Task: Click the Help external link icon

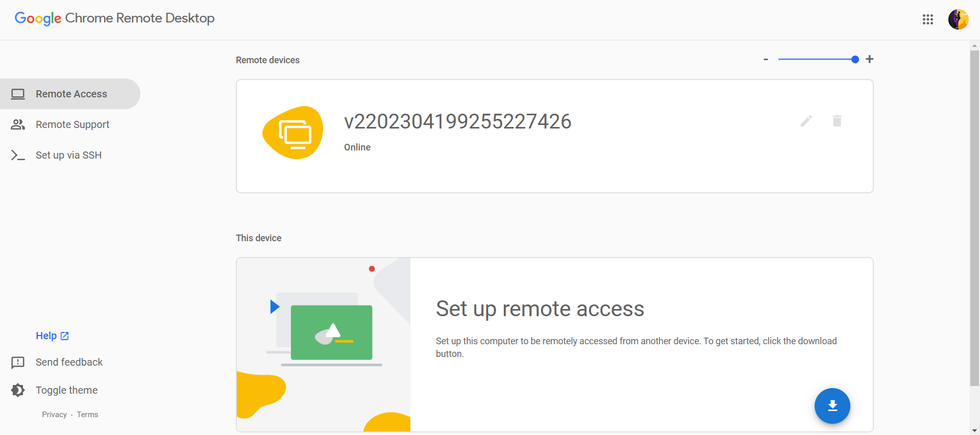Action: click(x=65, y=336)
